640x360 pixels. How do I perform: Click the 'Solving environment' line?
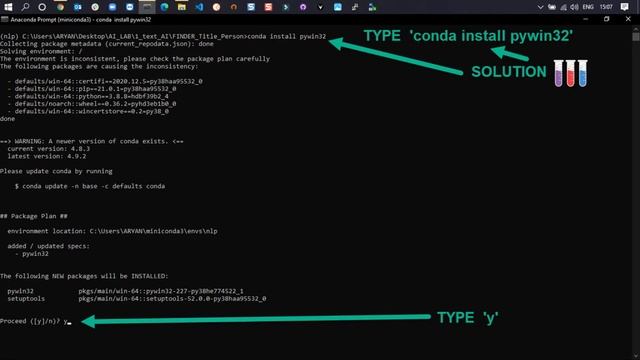[x=41, y=51]
